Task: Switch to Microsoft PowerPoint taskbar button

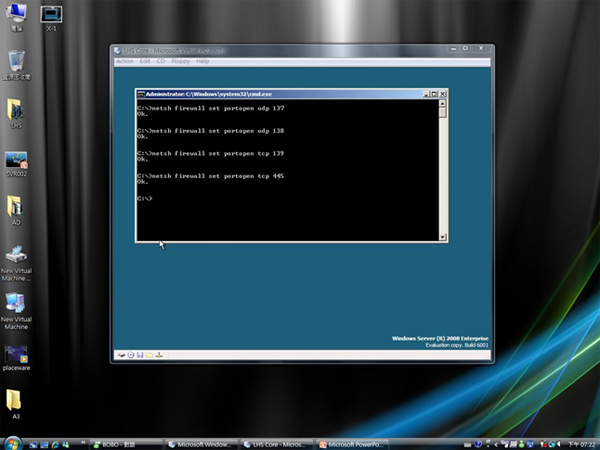Action: point(352,442)
